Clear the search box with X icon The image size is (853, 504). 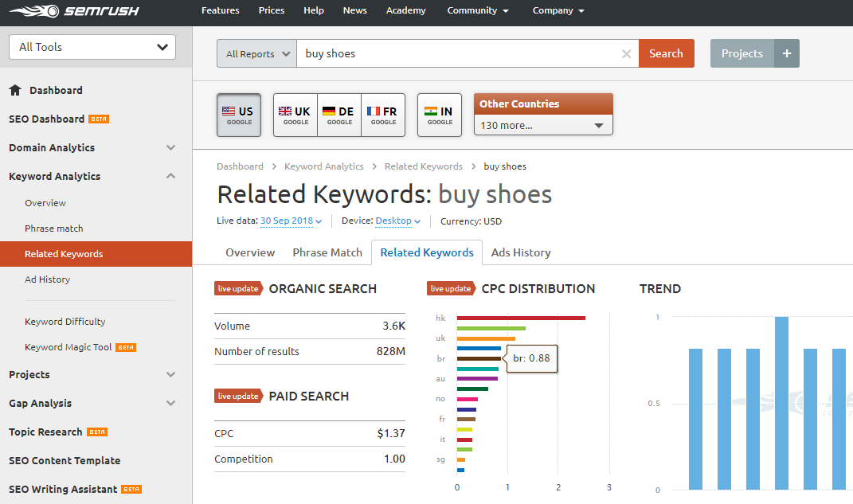[x=626, y=54]
